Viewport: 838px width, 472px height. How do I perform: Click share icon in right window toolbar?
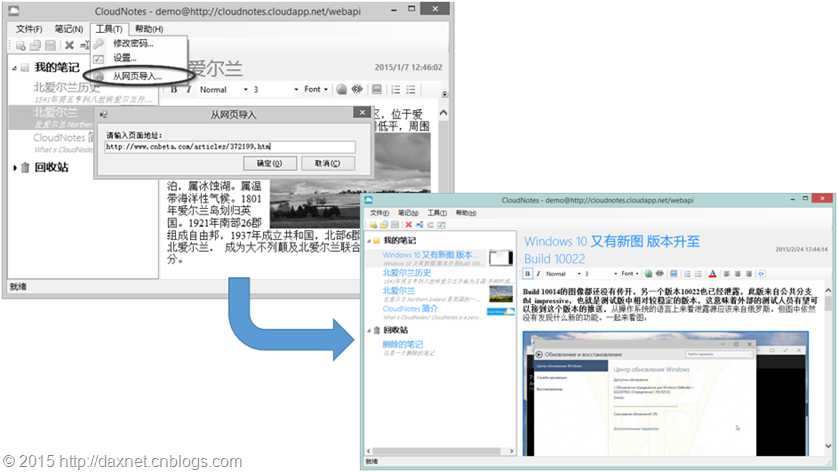point(420,225)
